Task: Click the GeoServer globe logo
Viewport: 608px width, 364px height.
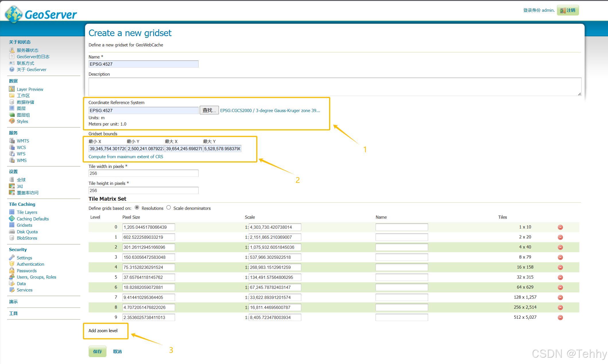Action: (x=14, y=14)
